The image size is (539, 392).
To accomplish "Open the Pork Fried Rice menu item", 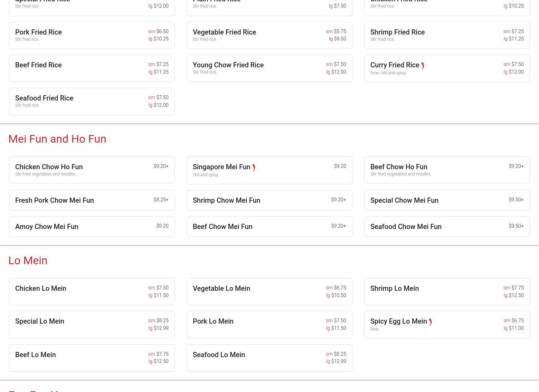I will pos(38,32).
